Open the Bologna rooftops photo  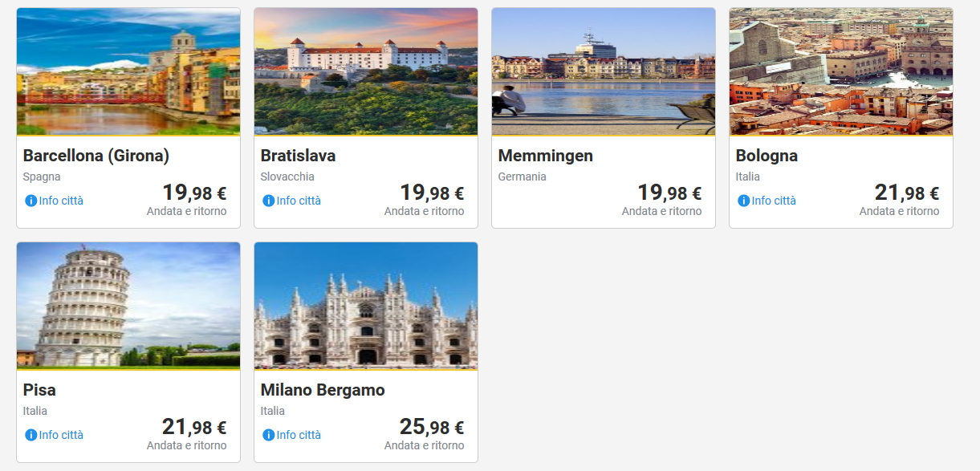(841, 71)
